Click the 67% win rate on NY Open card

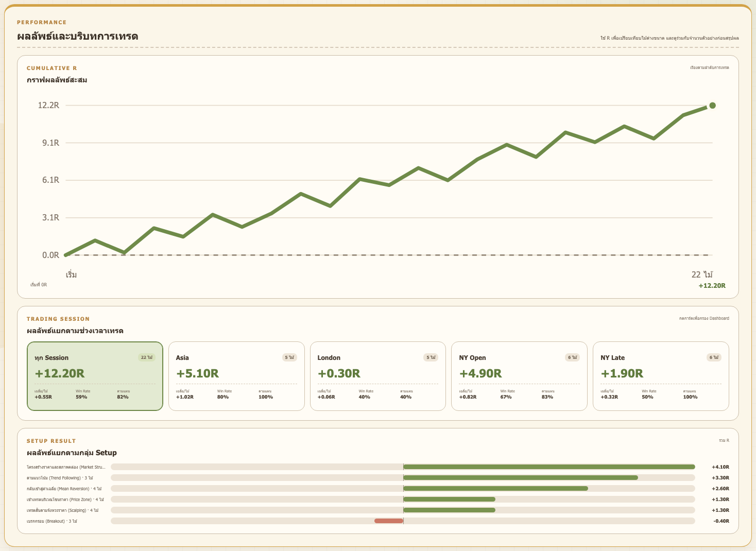[506, 397]
